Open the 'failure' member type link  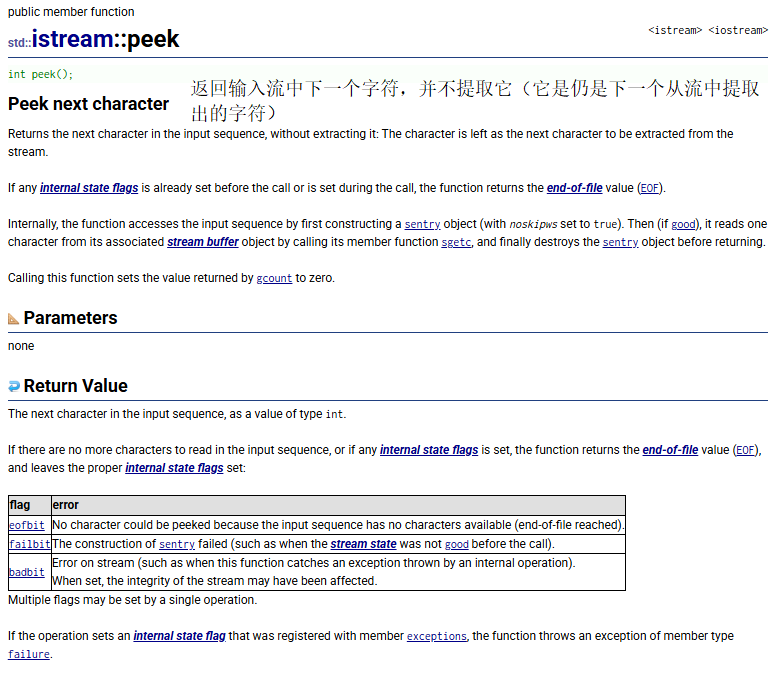[x=29, y=654]
